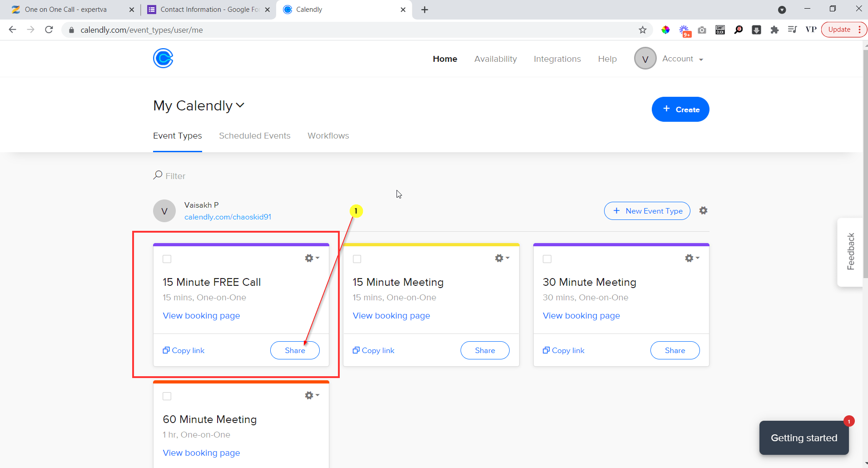The height and width of the screenshot is (468, 868).
Task: Expand the My Calendly dropdown
Action: pos(240,105)
